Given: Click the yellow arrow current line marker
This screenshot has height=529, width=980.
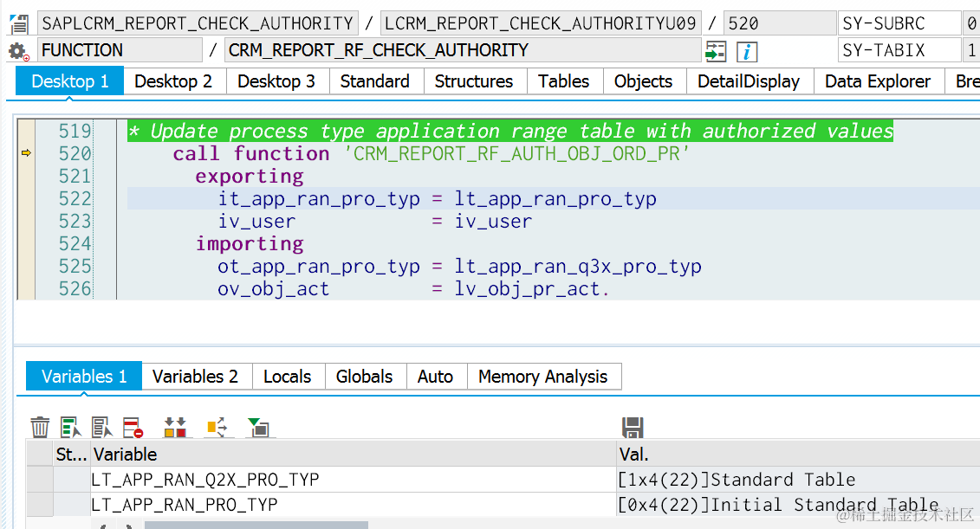Looking at the screenshot, I should 26,152.
